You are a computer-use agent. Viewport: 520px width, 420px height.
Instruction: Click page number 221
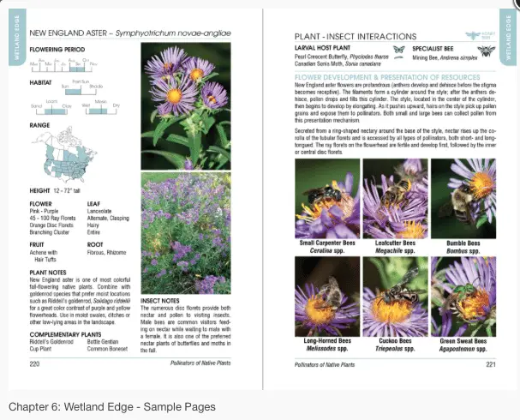pos(491,364)
